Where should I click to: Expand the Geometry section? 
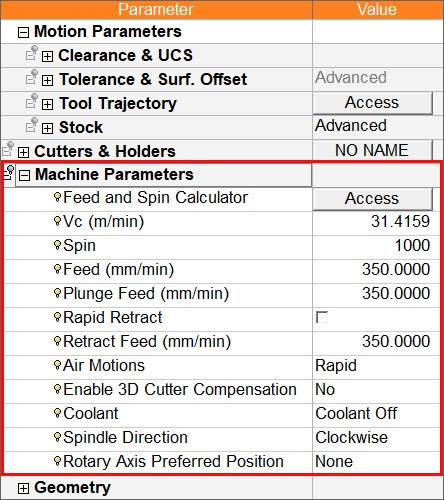point(23,488)
